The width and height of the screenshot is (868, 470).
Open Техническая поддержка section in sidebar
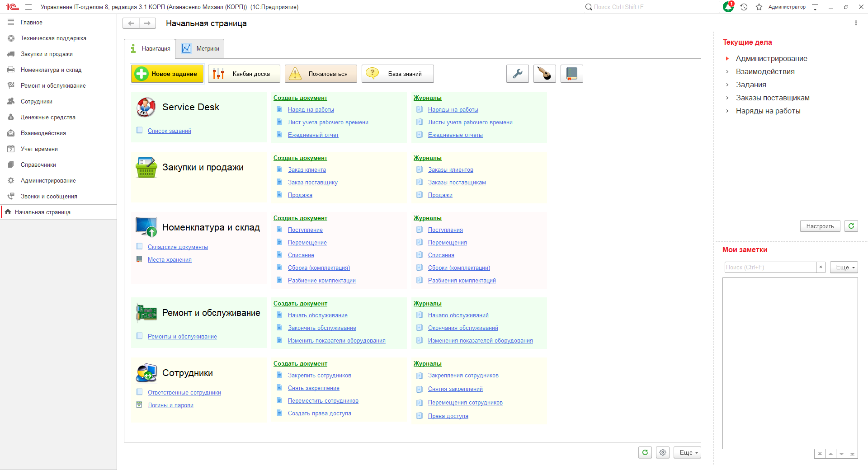coord(53,38)
